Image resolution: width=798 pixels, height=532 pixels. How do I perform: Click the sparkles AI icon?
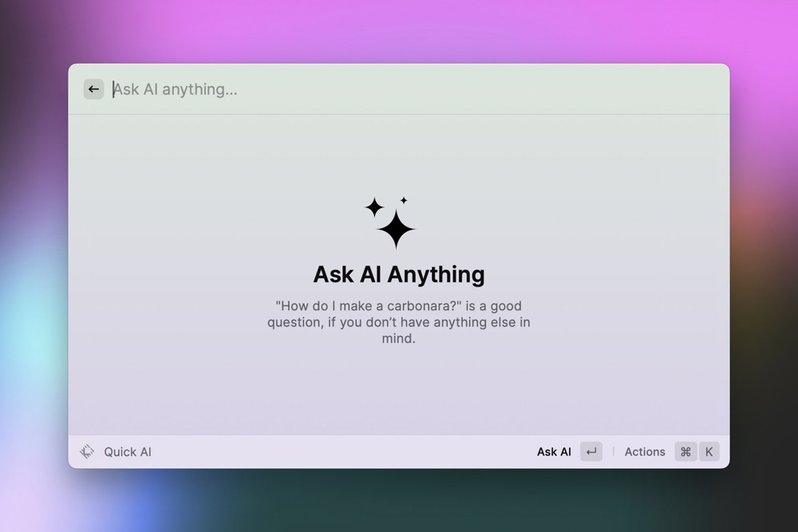[390, 223]
